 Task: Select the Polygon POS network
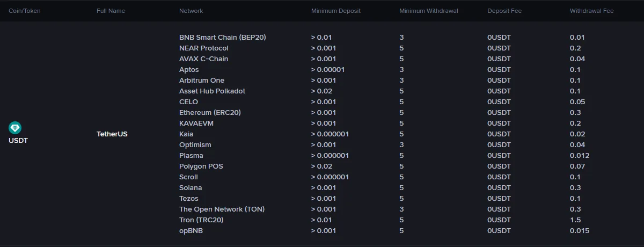(x=201, y=166)
